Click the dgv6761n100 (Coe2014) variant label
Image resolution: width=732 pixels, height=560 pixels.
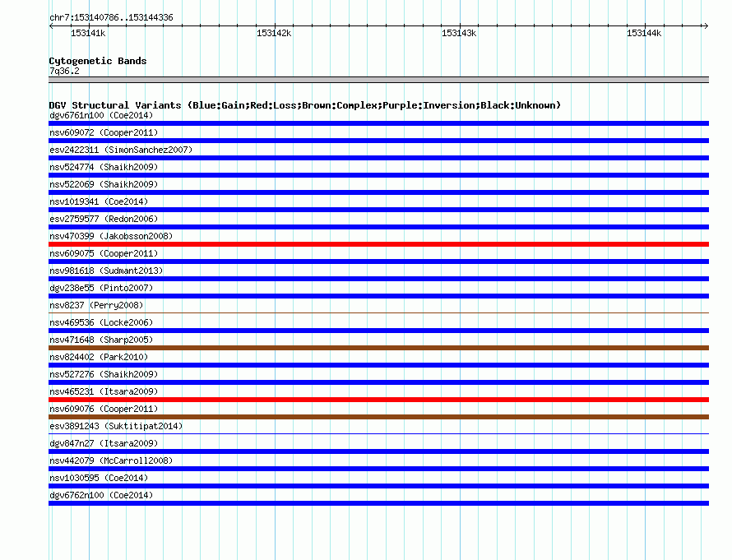click(x=101, y=115)
